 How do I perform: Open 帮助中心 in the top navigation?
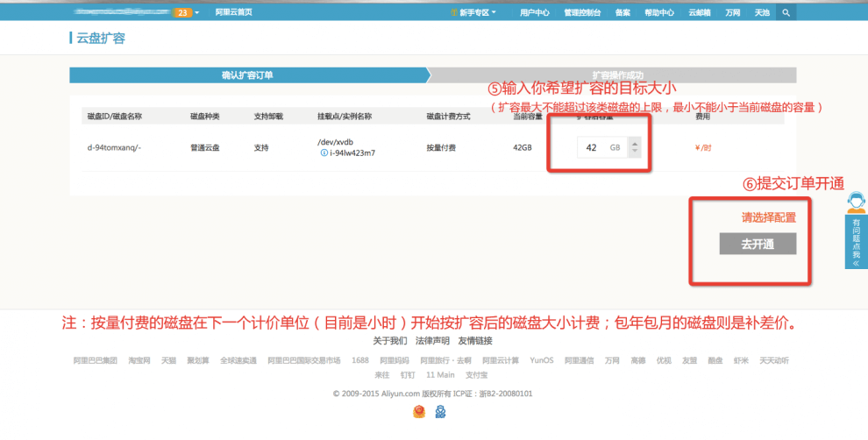point(659,13)
